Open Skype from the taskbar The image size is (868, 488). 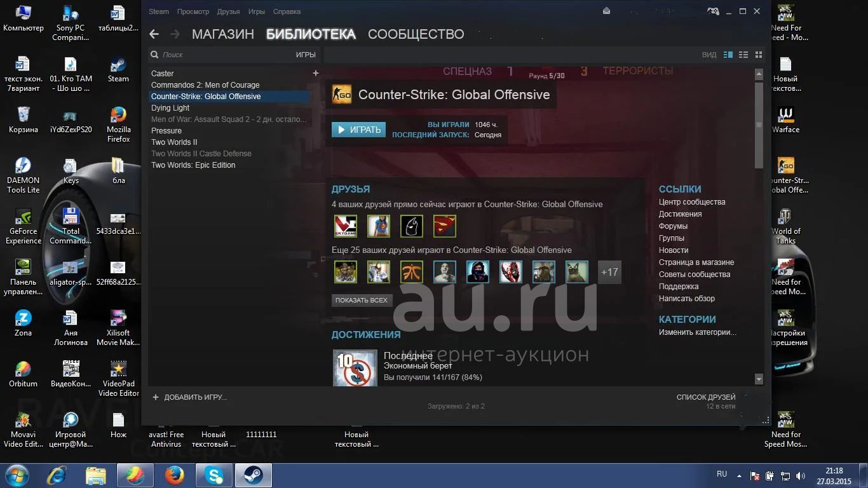coord(214,475)
